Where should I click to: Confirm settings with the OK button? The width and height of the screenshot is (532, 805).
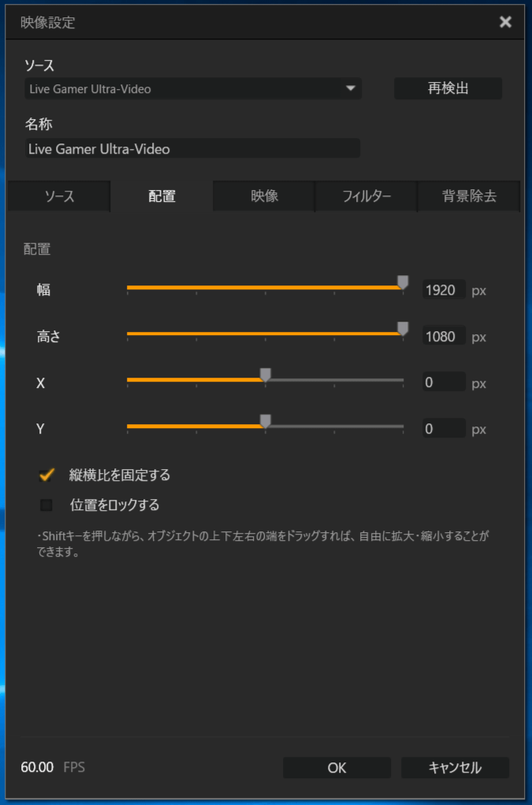pos(337,768)
